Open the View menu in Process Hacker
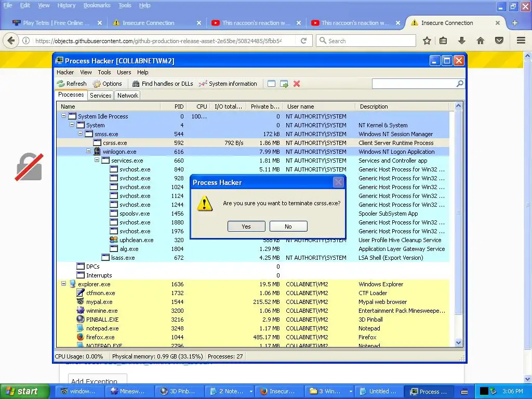532x399 pixels. (86, 72)
